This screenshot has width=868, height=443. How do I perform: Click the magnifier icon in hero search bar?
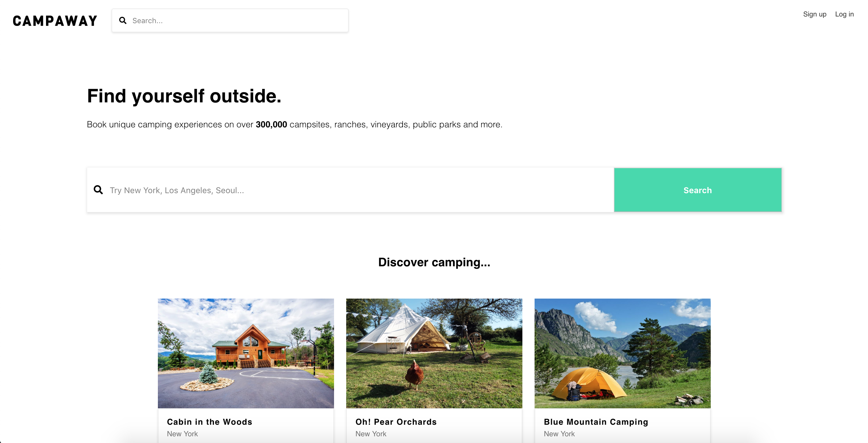98,190
